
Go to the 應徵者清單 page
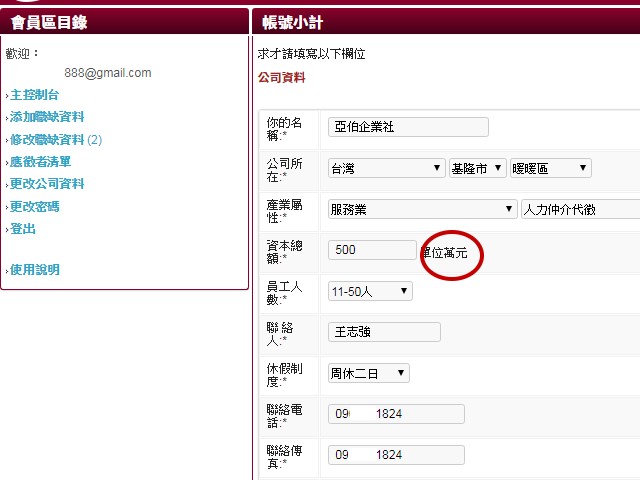[40, 162]
